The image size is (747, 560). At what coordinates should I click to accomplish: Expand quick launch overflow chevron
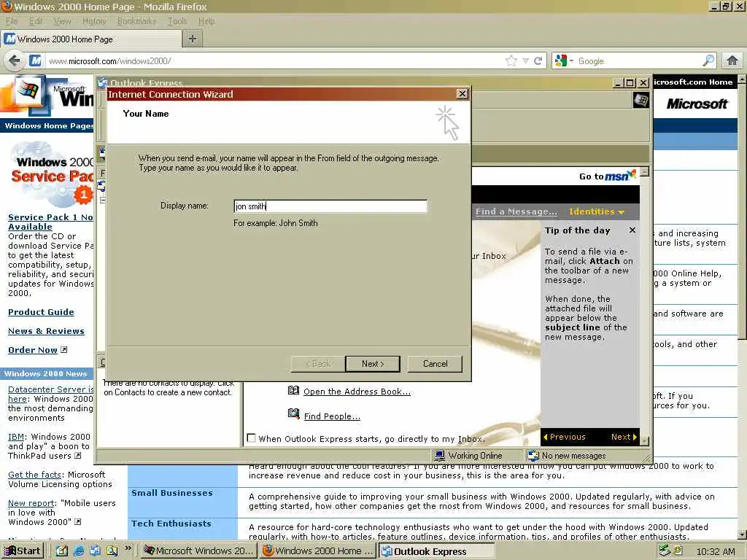[x=128, y=548]
